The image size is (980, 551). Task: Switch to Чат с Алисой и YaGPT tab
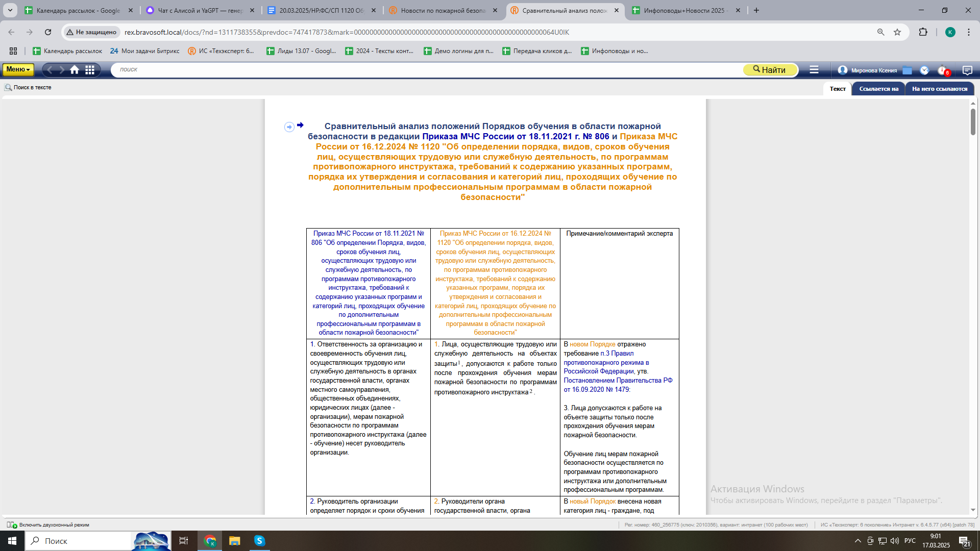pyautogui.click(x=200, y=10)
